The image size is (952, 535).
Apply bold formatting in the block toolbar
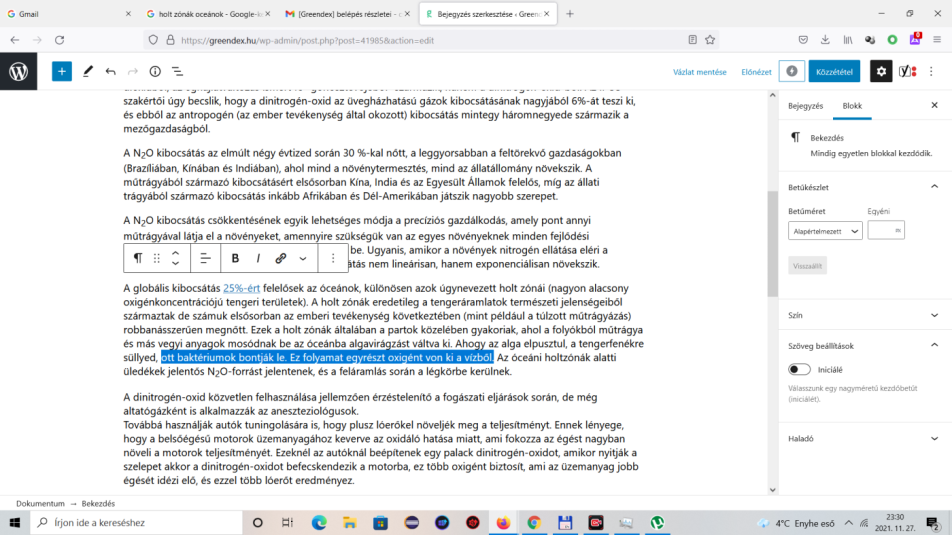pyautogui.click(x=235, y=258)
